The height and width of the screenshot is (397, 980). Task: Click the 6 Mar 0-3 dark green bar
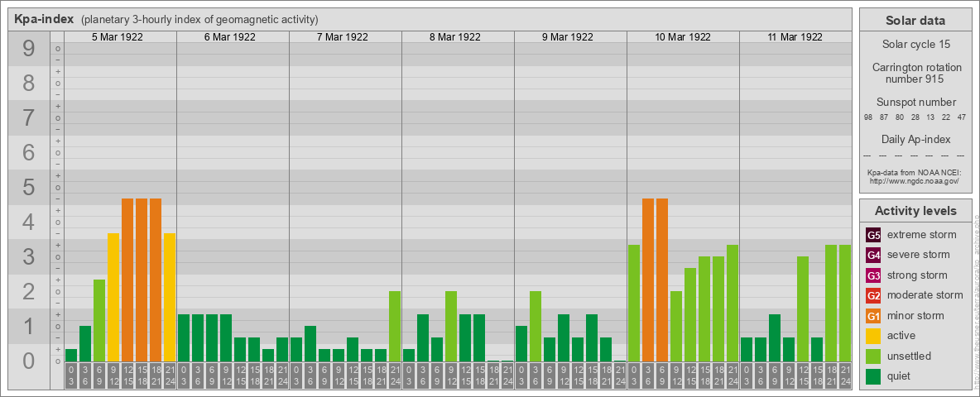[184, 337]
